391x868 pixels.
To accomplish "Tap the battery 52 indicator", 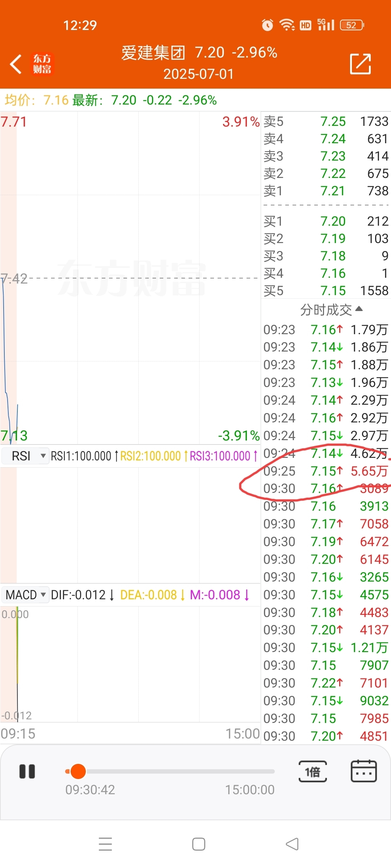I will 352,25.
